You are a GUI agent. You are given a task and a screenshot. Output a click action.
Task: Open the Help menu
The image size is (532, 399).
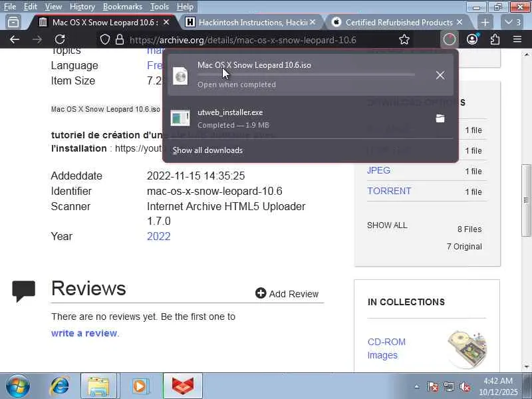tap(185, 7)
